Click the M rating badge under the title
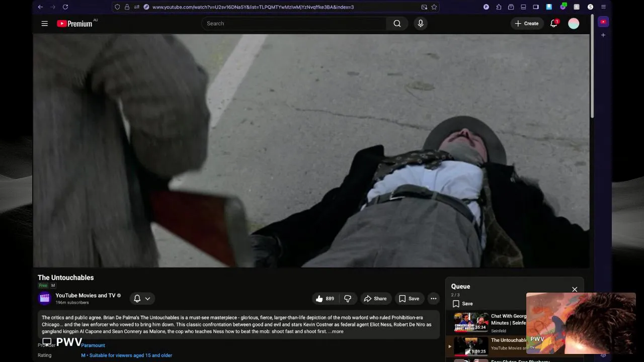This screenshot has height=362, width=644. coord(53,286)
